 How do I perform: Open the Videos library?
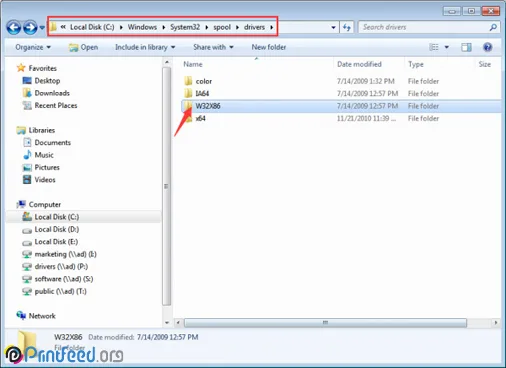pos(45,180)
